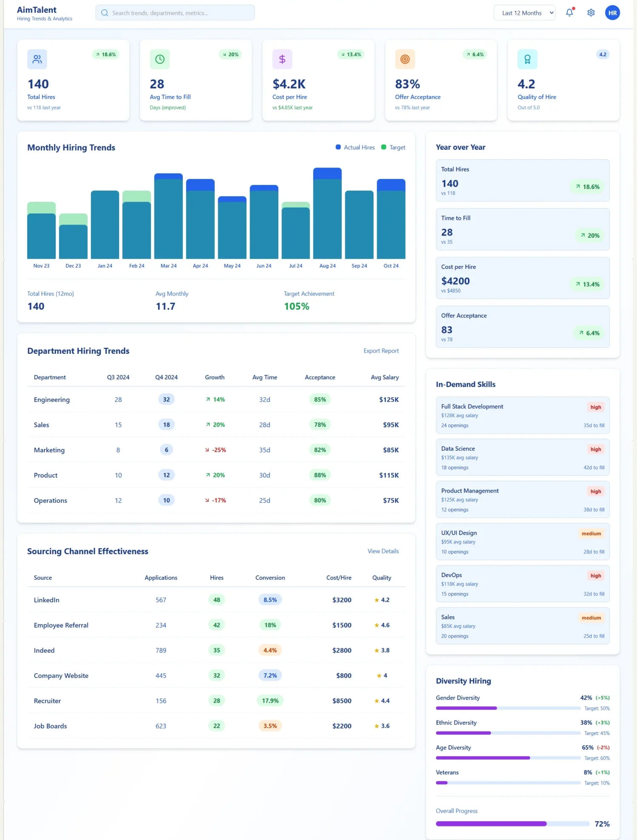Image resolution: width=637 pixels, height=840 pixels.
Task: Click the Product Management skill title
Action: coord(470,491)
